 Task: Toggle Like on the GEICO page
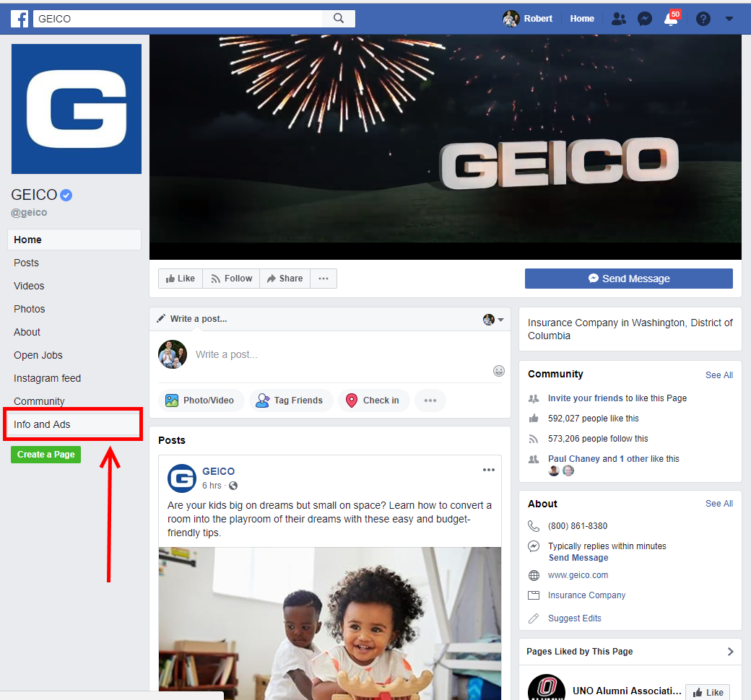click(180, 279)
